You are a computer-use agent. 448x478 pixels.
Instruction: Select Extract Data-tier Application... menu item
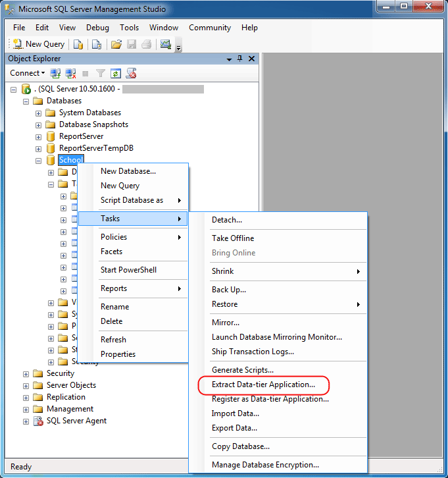(x=278, y=385)
